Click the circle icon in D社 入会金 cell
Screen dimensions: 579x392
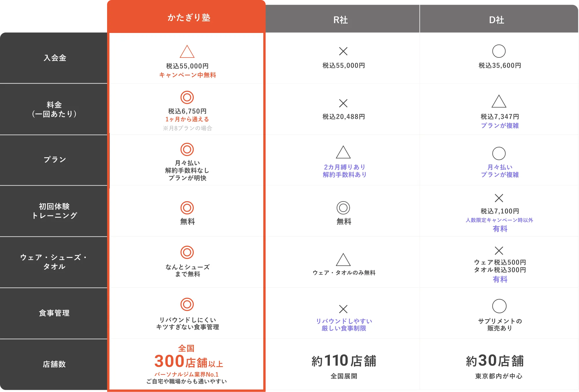click(499, 51)
